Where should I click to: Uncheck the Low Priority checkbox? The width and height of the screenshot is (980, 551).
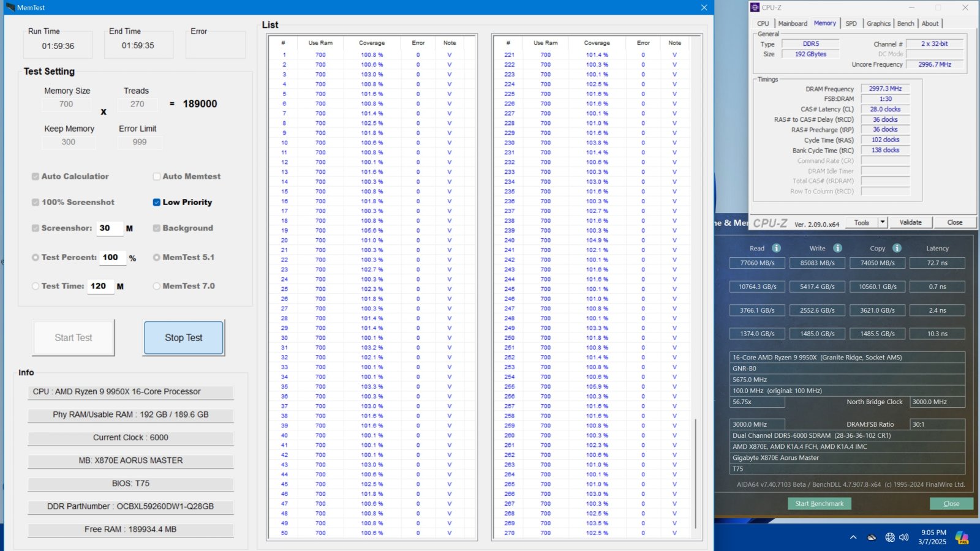point(157,202)
